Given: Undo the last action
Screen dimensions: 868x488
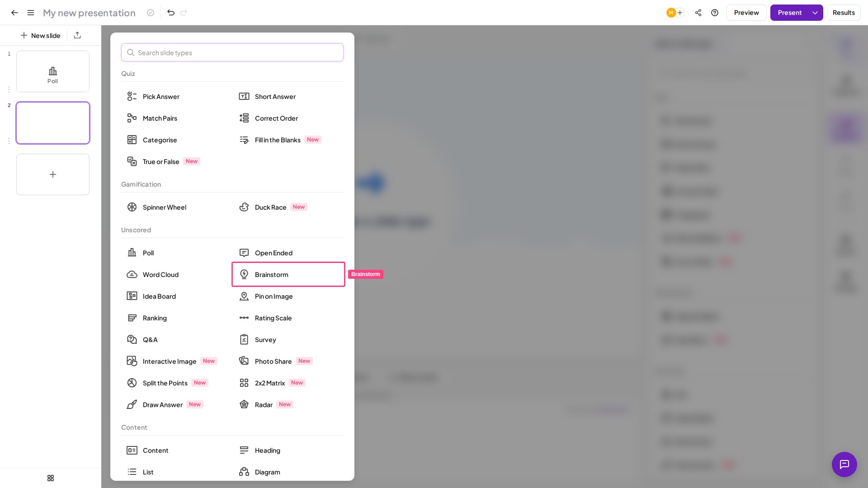Looking at the screenshot, I should click(x=171, y=13).
